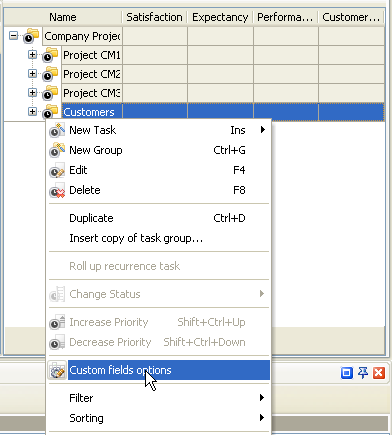Click the Project CM3 folder icon

point(50,93)
